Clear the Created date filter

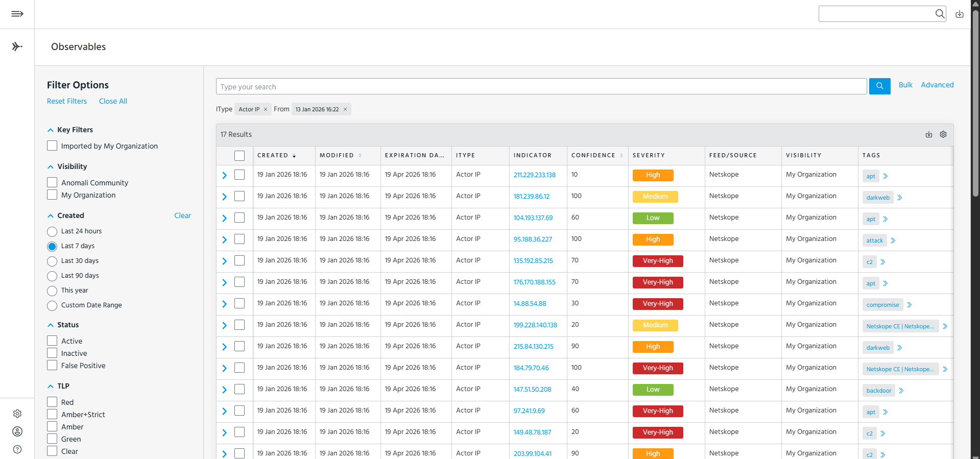pyautogui.click(x=182, y=215)
